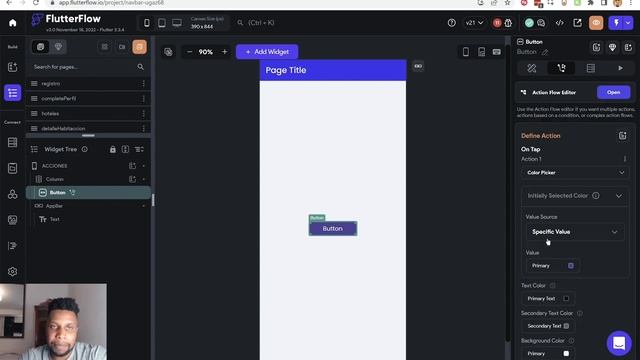Open the help question mark icon
The image size is (640, 360).
(451, 23)
